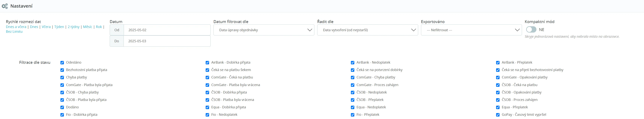
Task: Toggle the Kompaktní mód switch
Action: (x=531, y=30)
